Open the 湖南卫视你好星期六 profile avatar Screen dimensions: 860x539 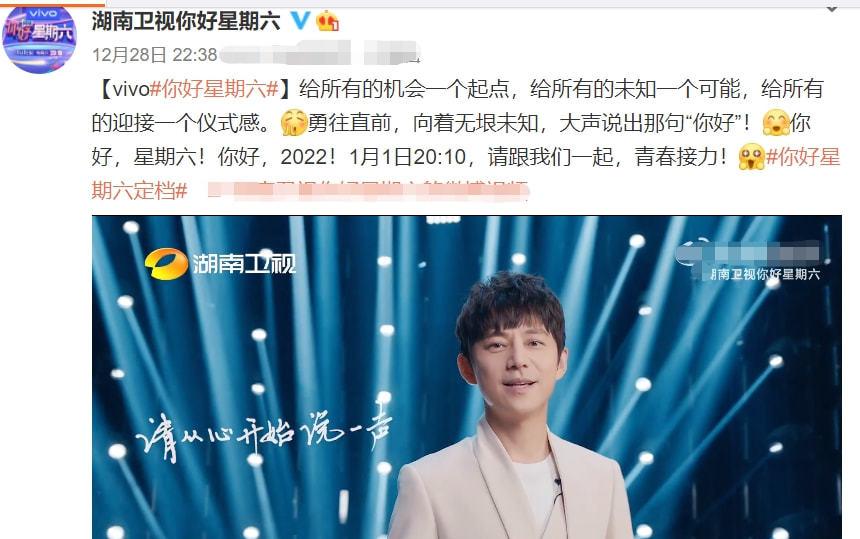[39, 39]
